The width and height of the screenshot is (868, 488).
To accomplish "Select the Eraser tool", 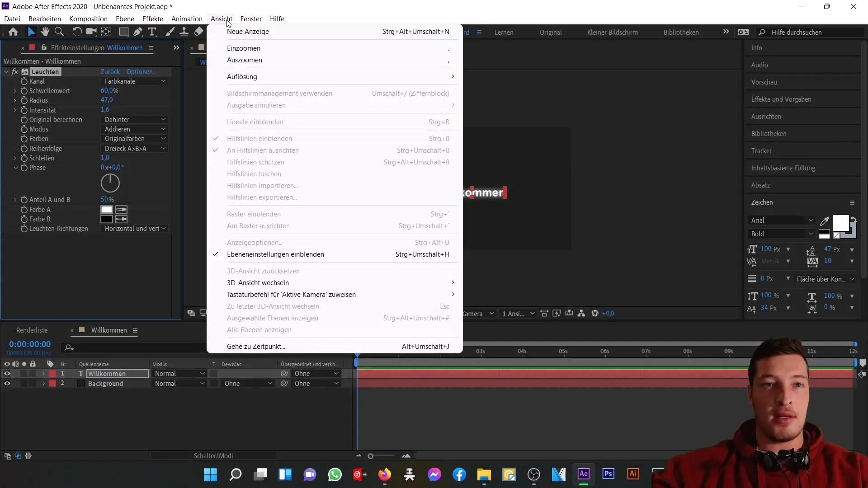I will pyautogui.click(x=198, y=32).
